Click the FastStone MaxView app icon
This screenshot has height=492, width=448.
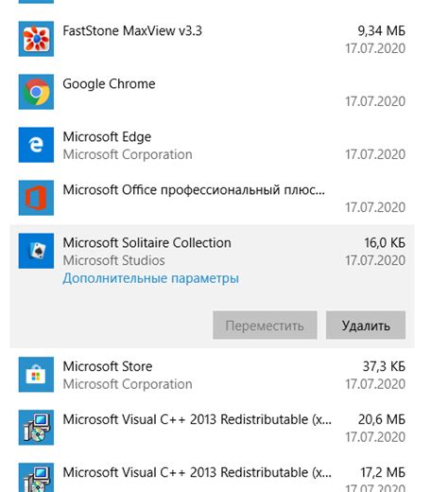point(36,39)
